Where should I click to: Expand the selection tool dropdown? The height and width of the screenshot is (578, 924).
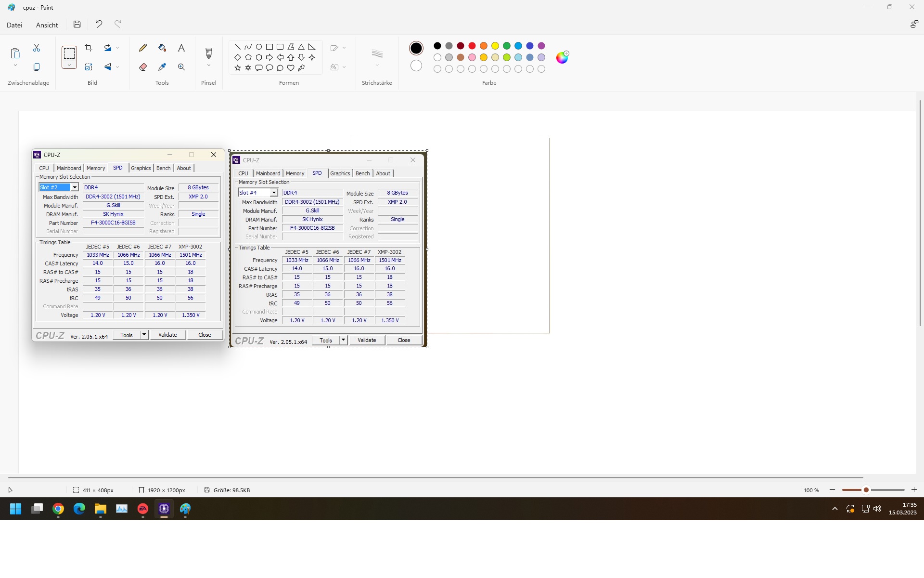69,65
